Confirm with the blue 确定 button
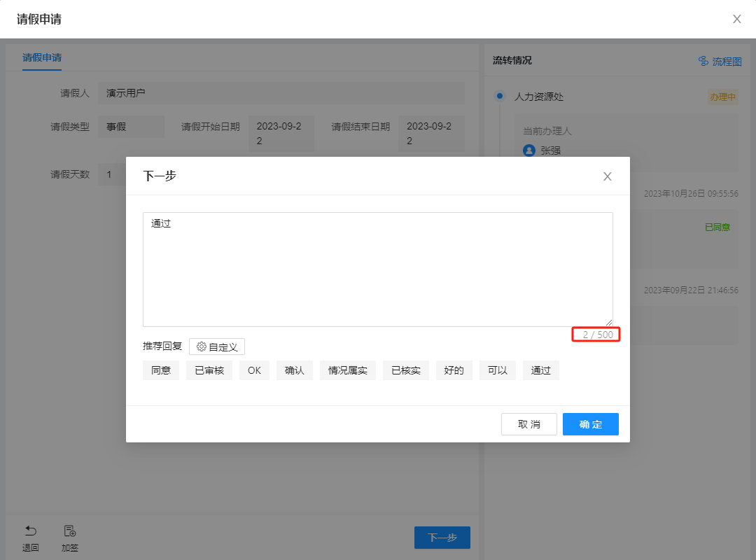The width and height of the screenshot is (756, 560). pyautogui.click(x=590, y=424)
